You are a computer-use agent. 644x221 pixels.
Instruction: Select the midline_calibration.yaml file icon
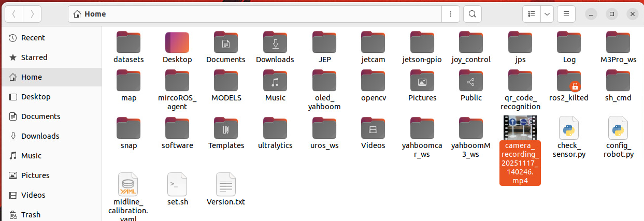(128, 184)
